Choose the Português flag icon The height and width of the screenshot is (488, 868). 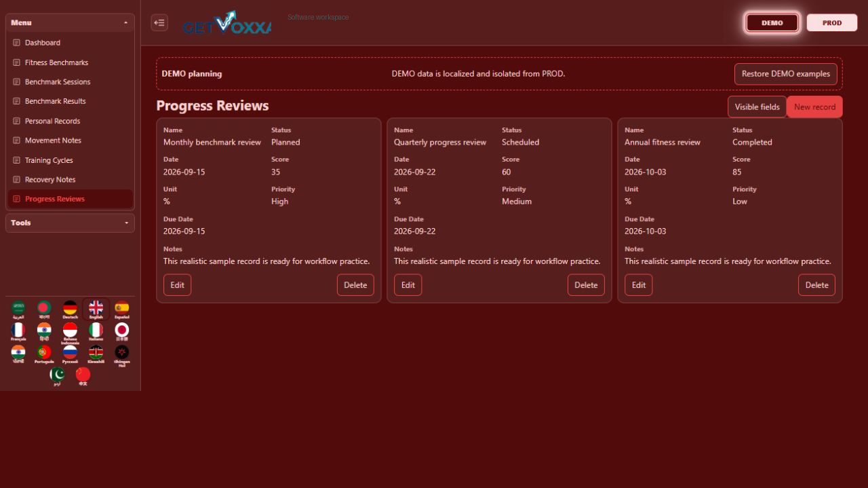pos(44,352)
